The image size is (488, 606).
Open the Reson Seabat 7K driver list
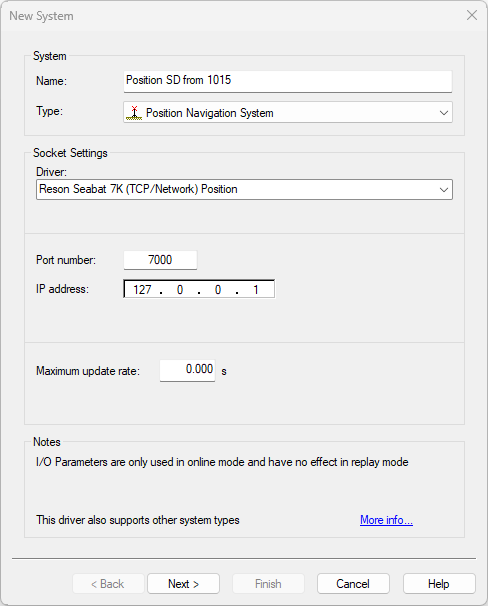click(244, 189)
